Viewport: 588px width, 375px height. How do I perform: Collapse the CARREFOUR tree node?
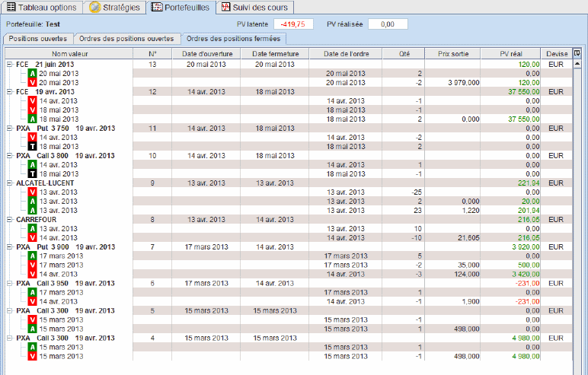(9, 220)
